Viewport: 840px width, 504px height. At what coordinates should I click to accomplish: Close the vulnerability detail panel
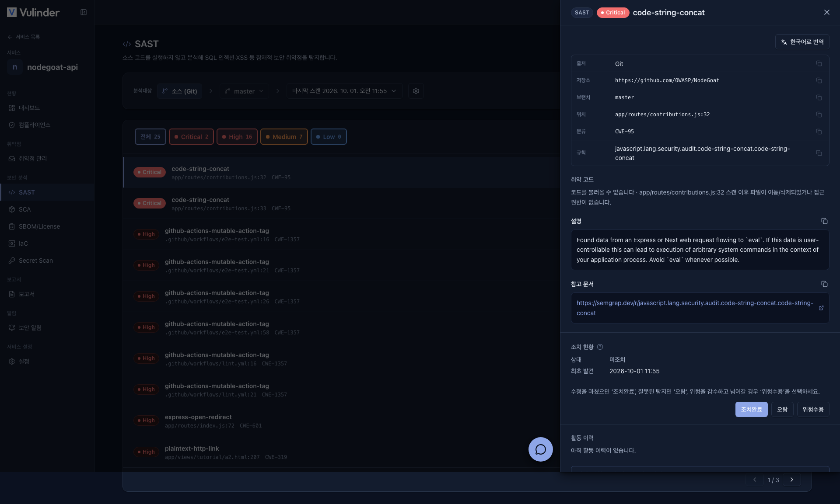point(826,12)
